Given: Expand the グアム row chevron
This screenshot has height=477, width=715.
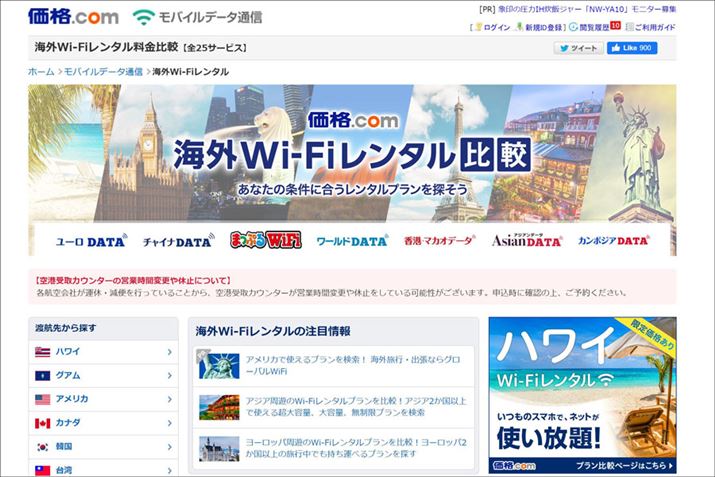Looking at the screenshot, I should [x=170, y=376].
